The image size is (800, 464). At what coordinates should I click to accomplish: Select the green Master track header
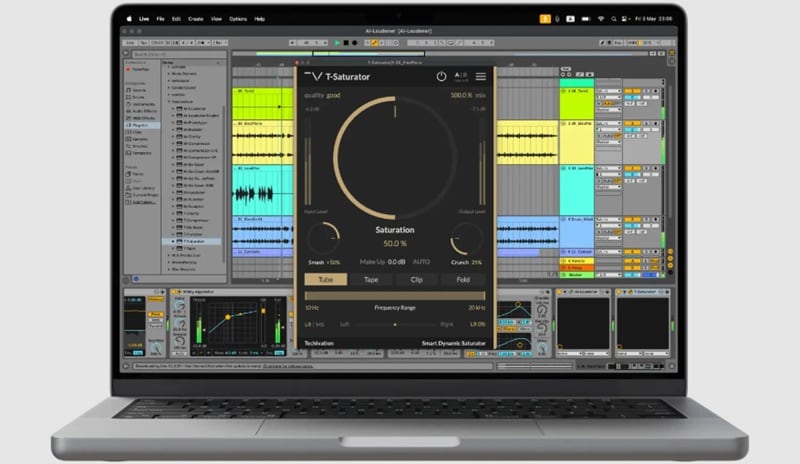[x=577, y=275]
